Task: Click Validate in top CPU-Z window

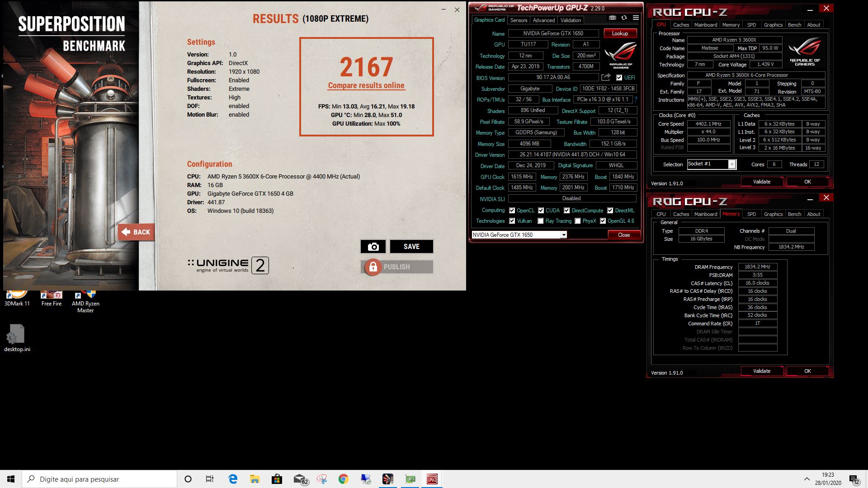Action: [762, 182]
